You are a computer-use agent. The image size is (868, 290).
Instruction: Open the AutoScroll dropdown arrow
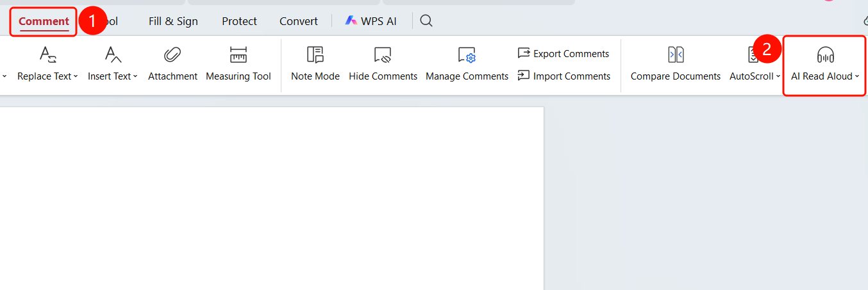778,76
